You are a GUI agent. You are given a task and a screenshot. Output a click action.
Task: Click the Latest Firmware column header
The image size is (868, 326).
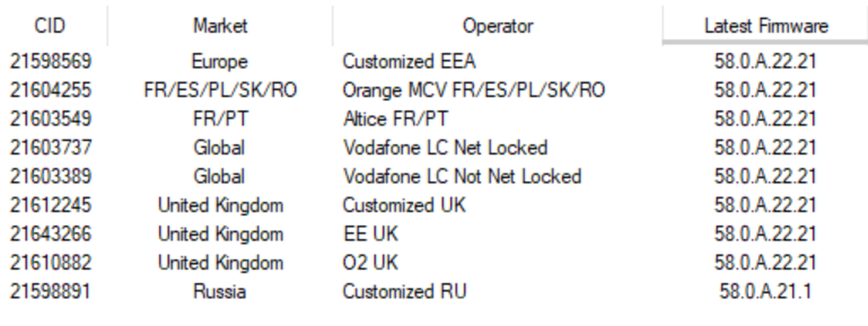(x=766, y=26)
